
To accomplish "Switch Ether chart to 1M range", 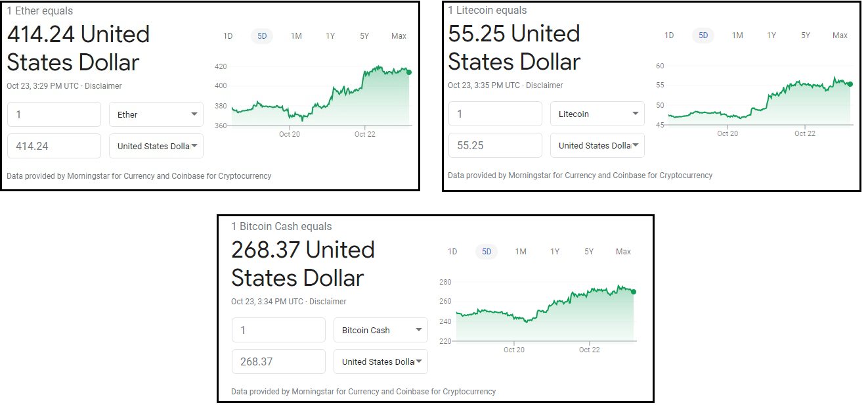I will (x=296, y=36).
